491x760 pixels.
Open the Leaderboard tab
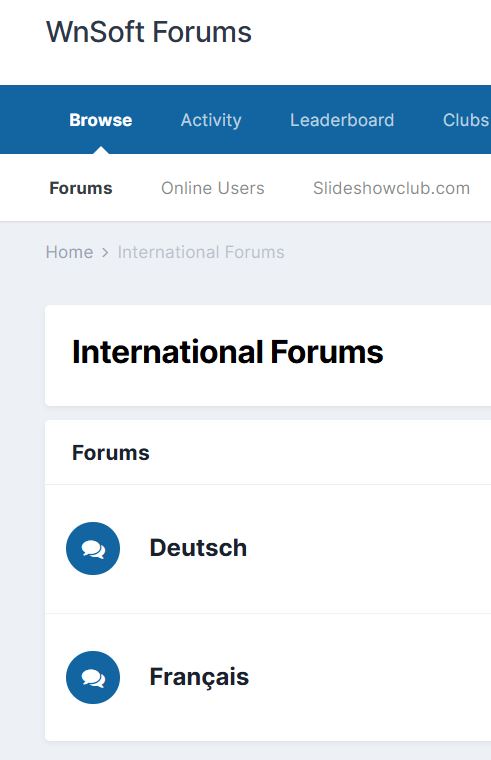click(x=342, y=120)
